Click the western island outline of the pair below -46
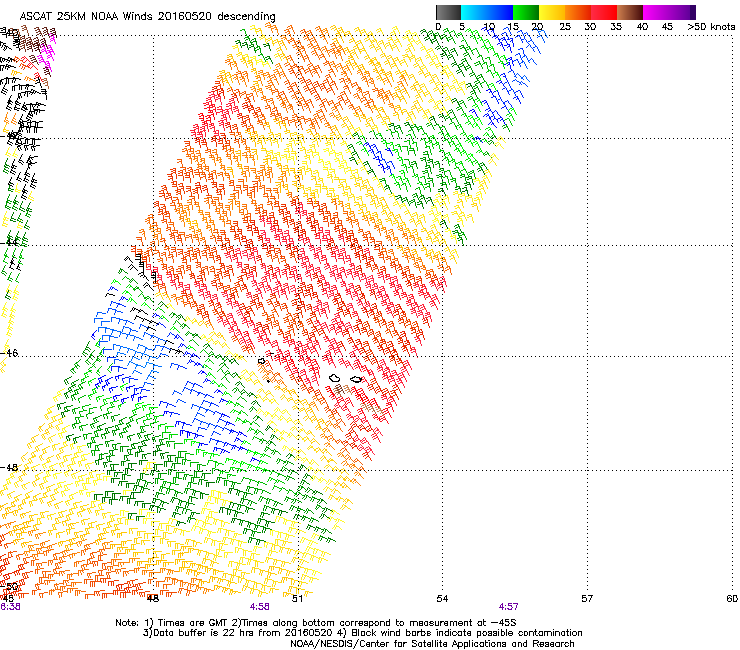 point(335,378)
